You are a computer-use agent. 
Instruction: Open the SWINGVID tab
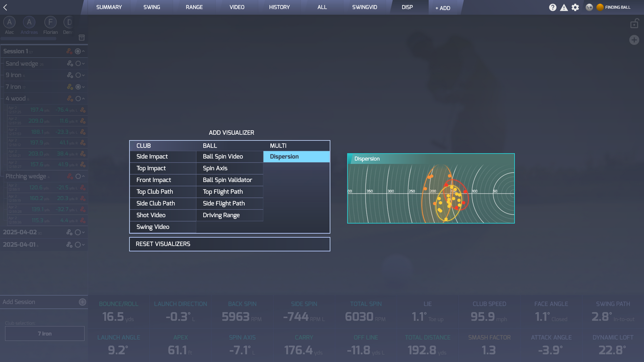point(365,7)
